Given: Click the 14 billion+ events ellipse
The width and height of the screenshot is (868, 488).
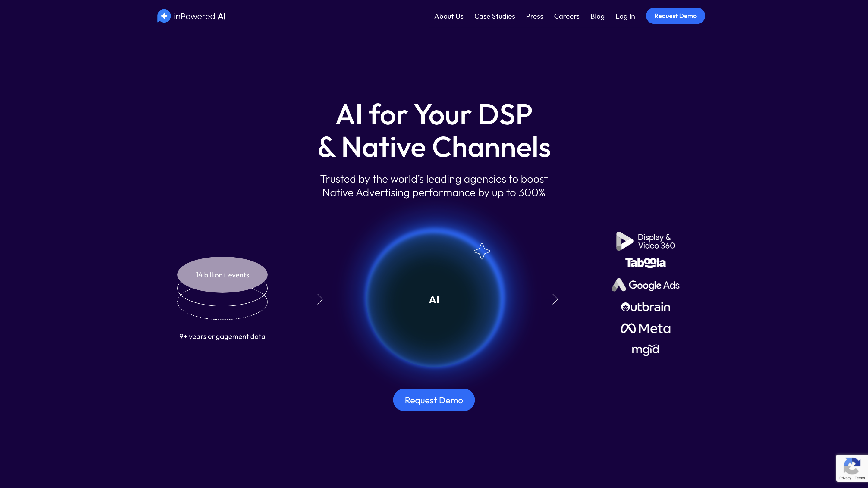Looking at the screenshot, I should click(x=222, y=274).
